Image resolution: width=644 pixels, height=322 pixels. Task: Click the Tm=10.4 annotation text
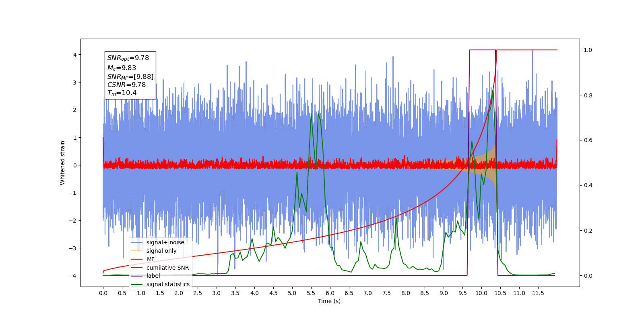122,93
